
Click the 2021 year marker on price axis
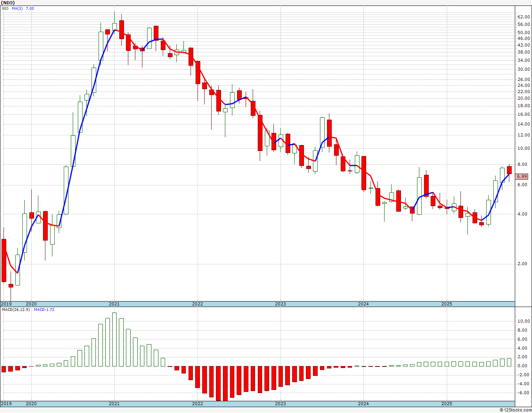click(x=114, y=304)
